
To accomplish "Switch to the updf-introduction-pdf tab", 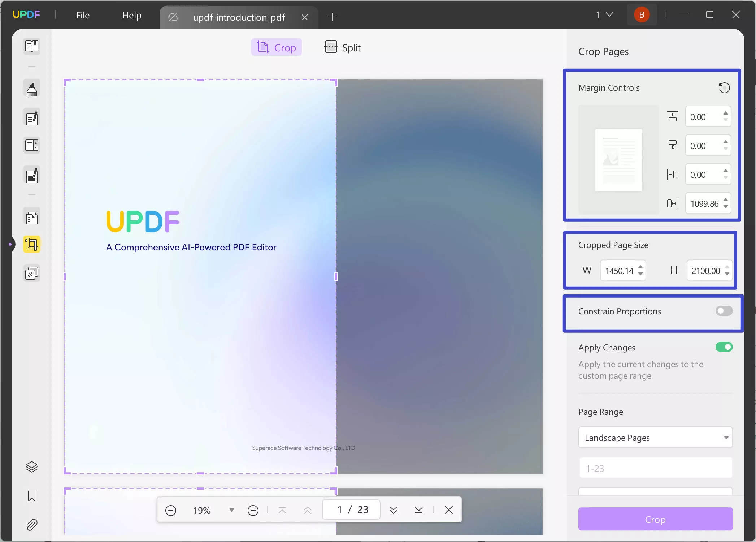I will click(x=239, y=17).
